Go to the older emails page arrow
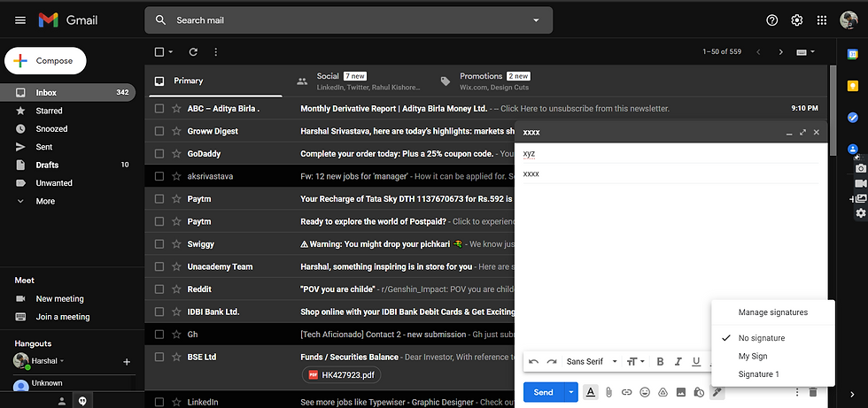Screen dimensions: 868x408 tap(780, 52)
